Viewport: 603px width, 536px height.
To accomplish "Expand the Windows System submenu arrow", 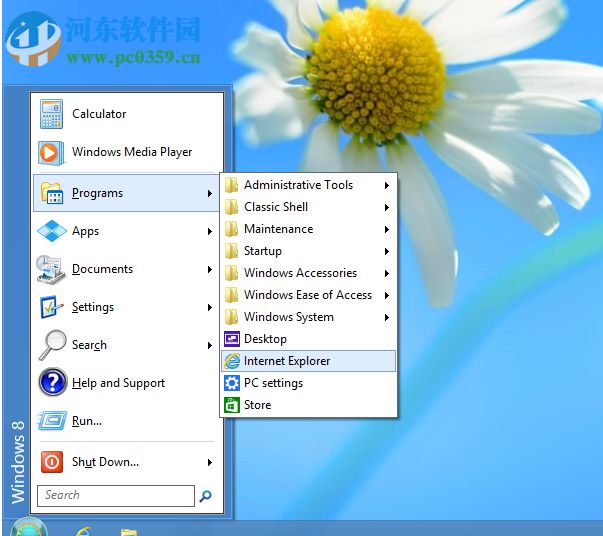I will (387, 317).
